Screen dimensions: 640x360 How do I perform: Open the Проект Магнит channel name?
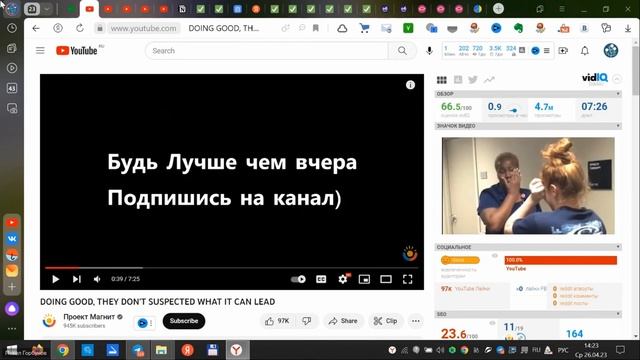click(x=89, y=317)
